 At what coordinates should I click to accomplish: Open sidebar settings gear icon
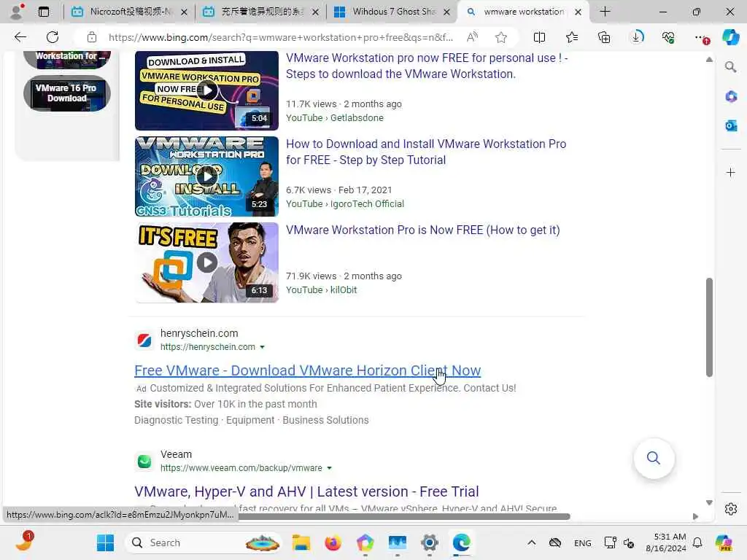(x=731, y=509)
